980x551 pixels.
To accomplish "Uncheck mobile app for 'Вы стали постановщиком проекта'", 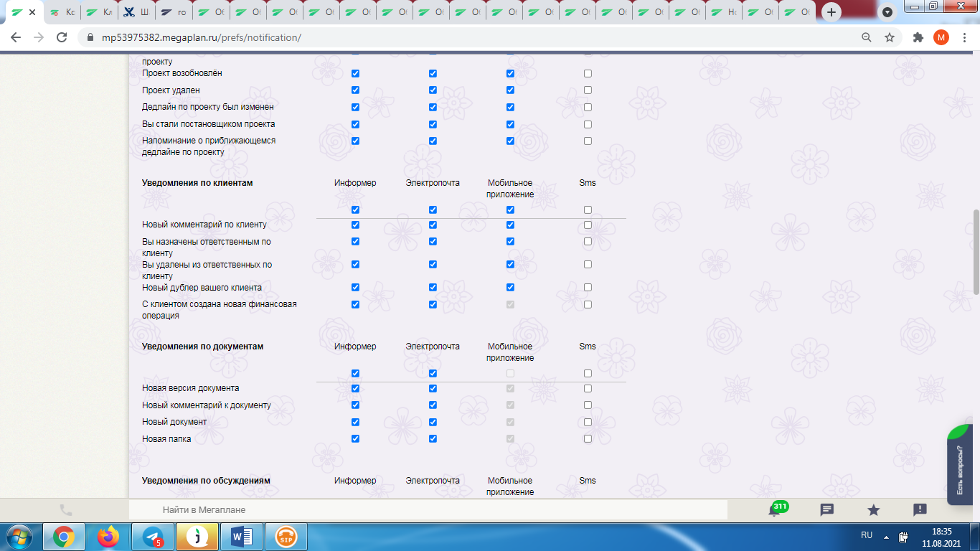I will (510, 124).
